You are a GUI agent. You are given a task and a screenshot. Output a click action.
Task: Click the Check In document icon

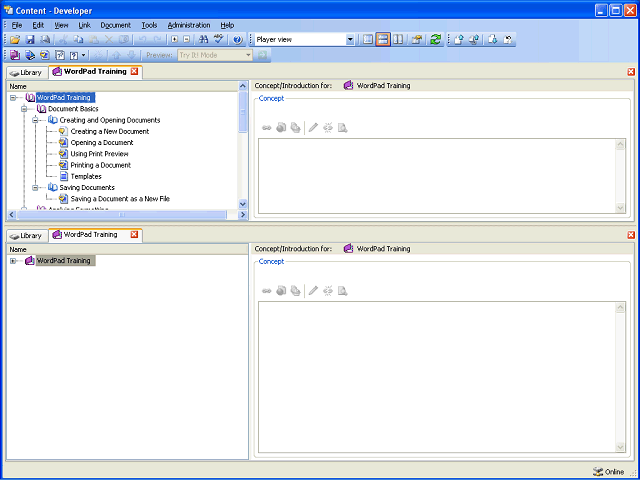click(x=459, y=40)
